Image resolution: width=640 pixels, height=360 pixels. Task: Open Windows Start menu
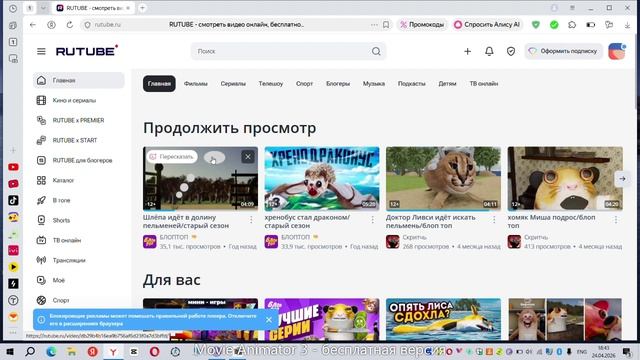click(x=10, y=351)
